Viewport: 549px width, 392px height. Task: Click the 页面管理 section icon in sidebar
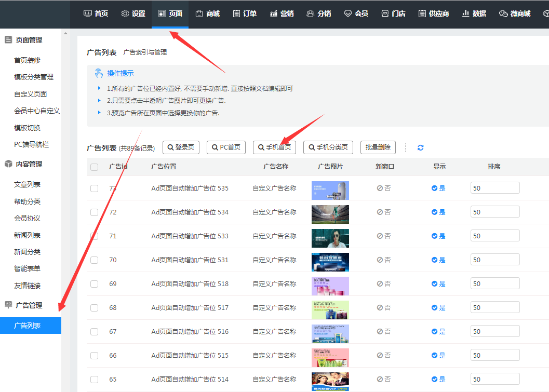[8, 40]
